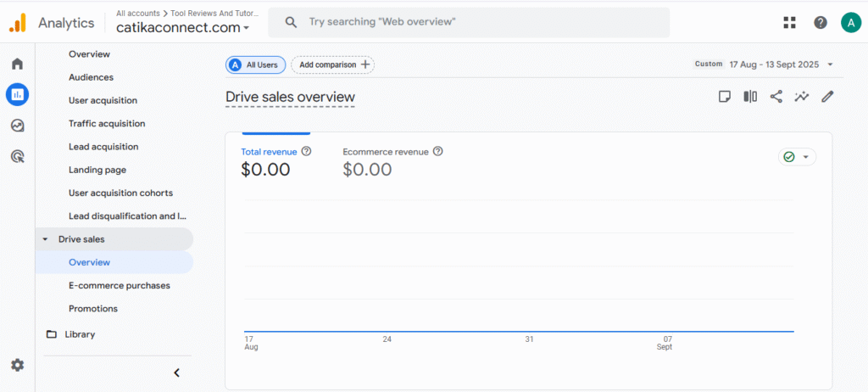Open the Home icon in left rail

tap(17, 64)
